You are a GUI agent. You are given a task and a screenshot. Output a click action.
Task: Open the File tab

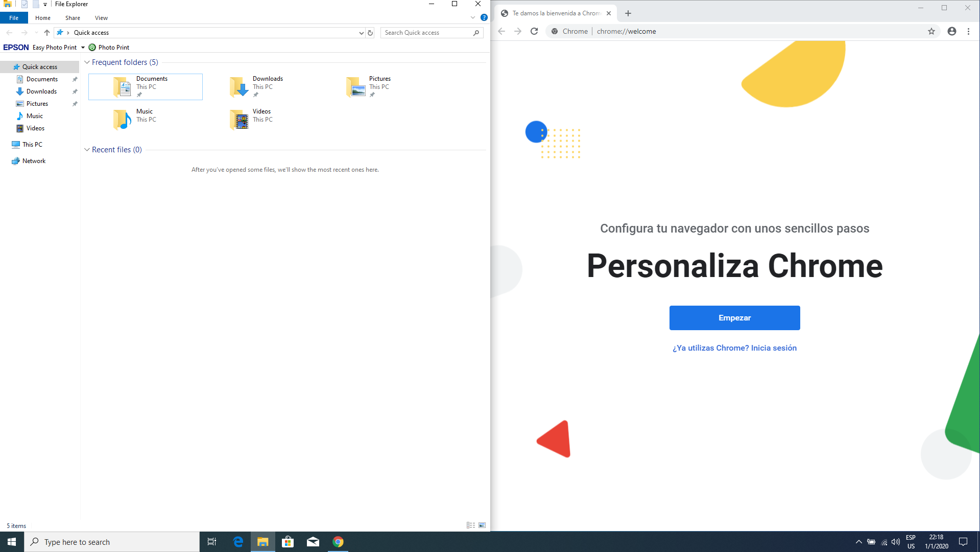14,18
